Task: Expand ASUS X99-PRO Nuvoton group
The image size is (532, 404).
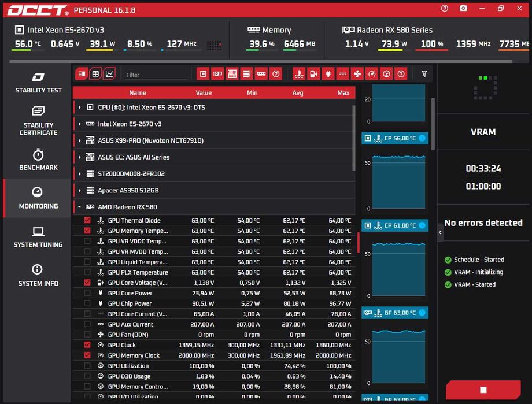Action: click(x=79, y=140)
